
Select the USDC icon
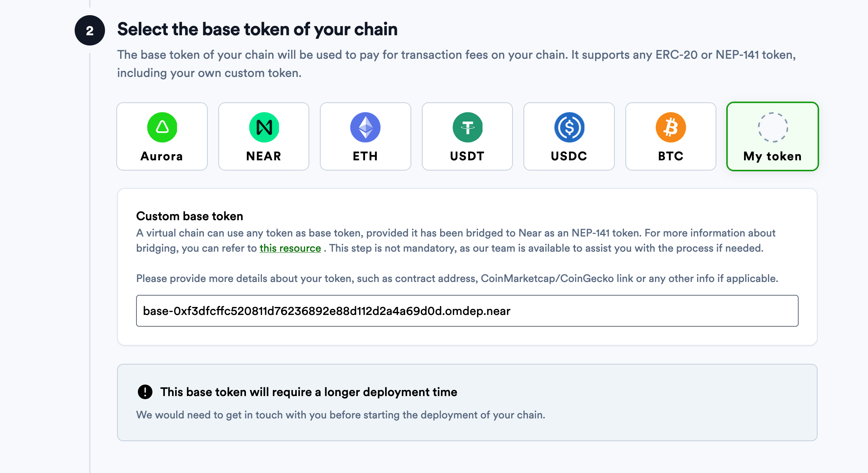pos(569,128)
